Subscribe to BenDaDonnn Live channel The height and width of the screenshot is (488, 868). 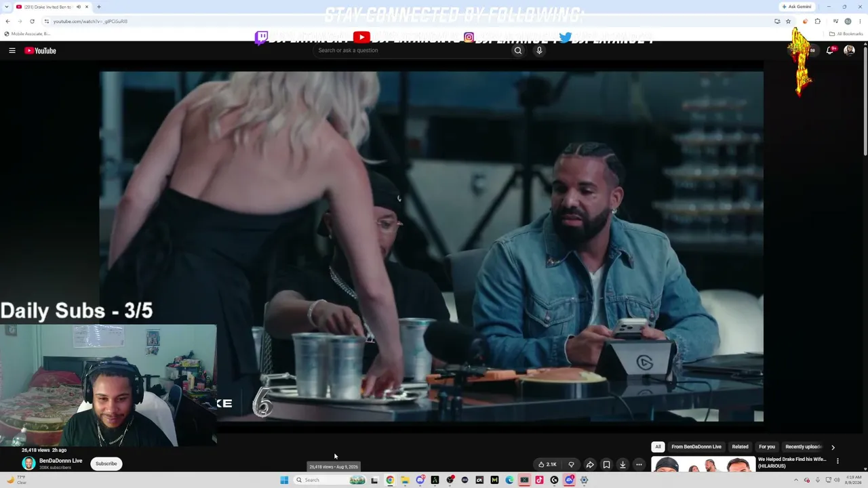click(106, 464)
